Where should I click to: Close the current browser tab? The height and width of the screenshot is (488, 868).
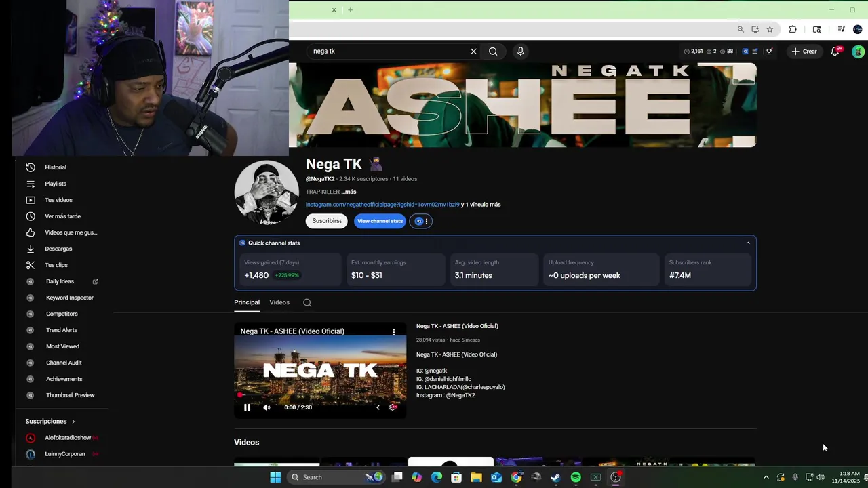(334, 10)
